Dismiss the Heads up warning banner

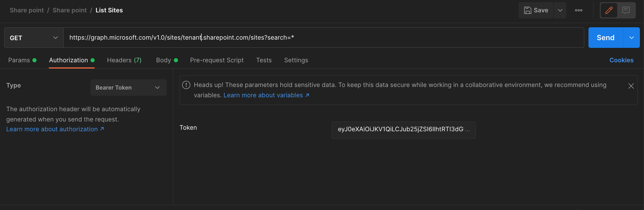[631, 86]
